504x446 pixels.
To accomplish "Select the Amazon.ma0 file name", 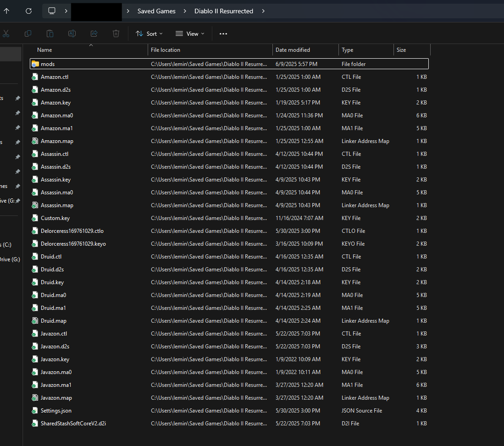I will click(57, 116).
